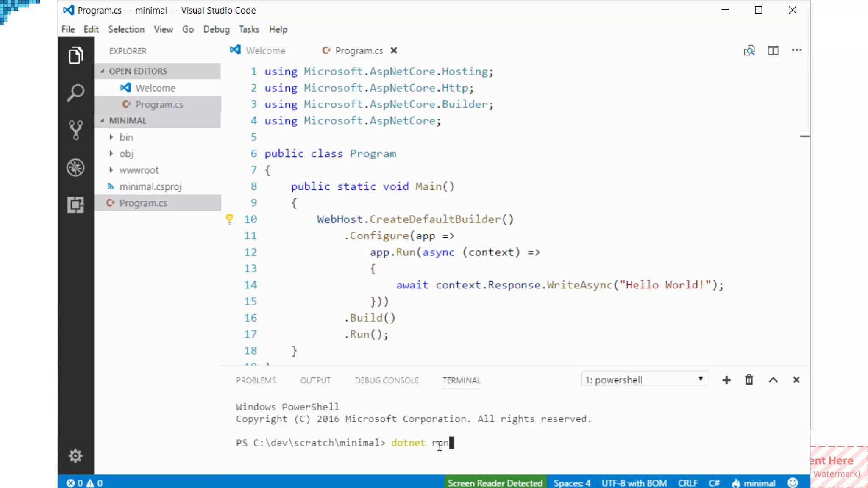Click Spaces: 4 indentation setting
868x488 pixels.
pyautogui.click(x=572, y=483)
